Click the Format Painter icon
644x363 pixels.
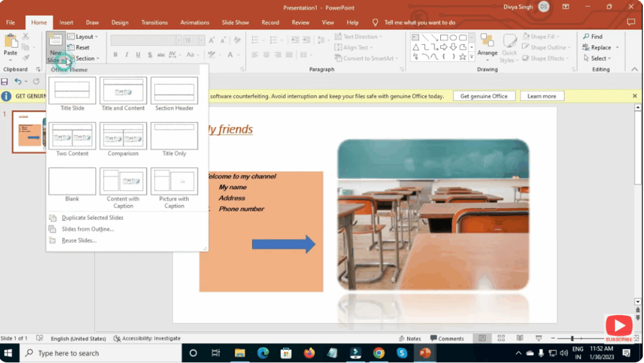pos(25,57)
